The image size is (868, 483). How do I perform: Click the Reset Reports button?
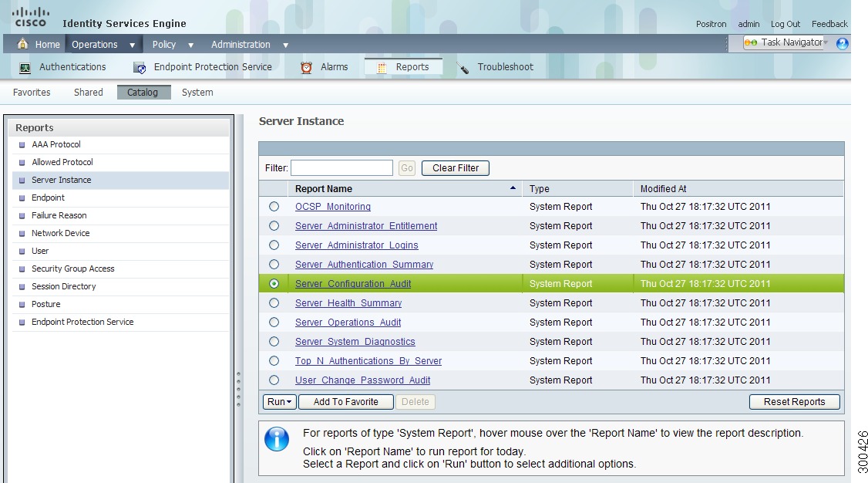point(794,401)
